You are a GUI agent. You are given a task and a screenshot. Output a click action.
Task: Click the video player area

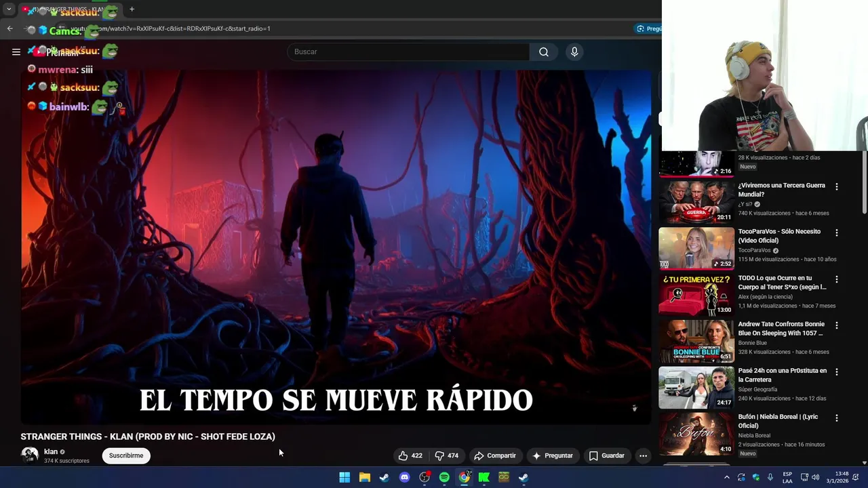coord(336,247)
